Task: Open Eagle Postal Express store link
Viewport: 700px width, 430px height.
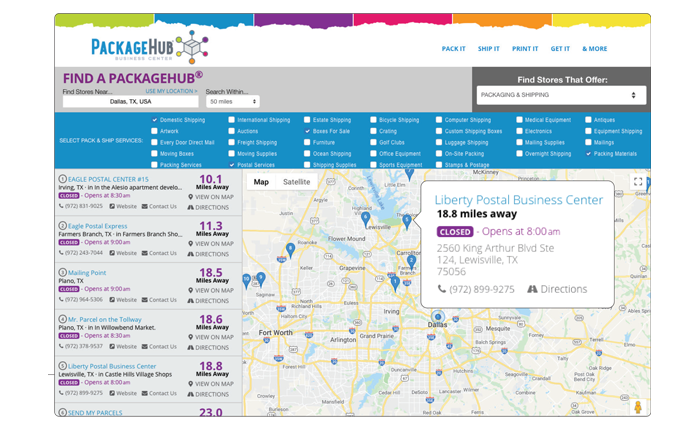Action: [98, 226]
